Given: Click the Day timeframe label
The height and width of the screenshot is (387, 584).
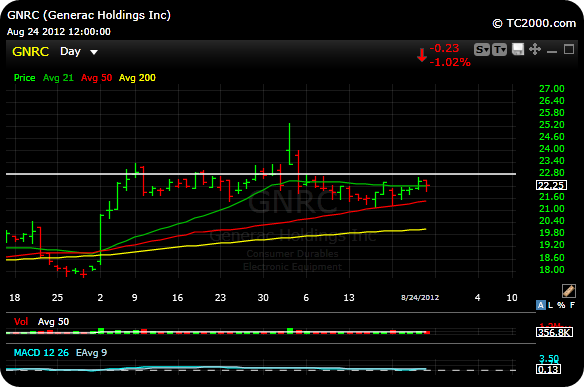Looking at the screenshot, I should [70, 51].
